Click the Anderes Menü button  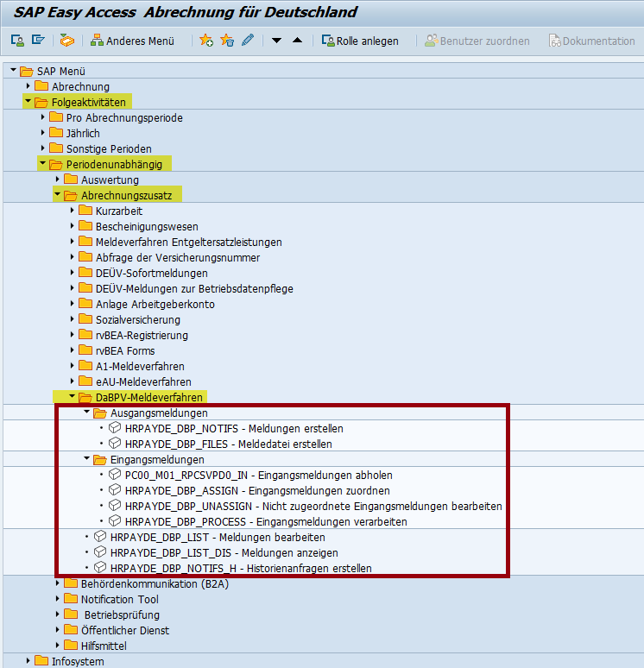click(x=133, y=41)
